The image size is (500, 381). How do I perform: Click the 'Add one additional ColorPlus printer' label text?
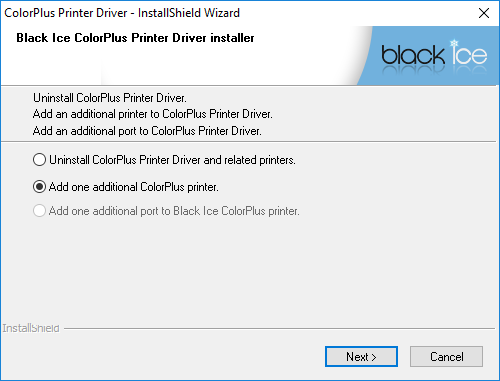(133, 187)
